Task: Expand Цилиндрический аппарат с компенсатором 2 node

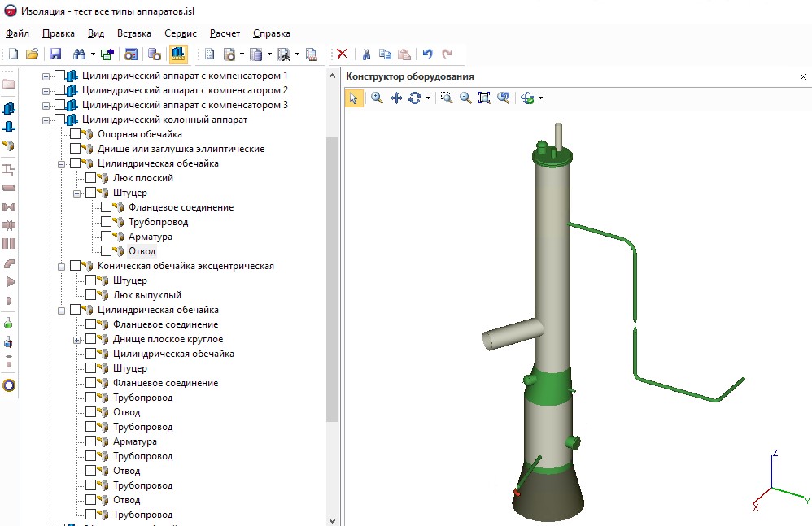Action: 46,91
